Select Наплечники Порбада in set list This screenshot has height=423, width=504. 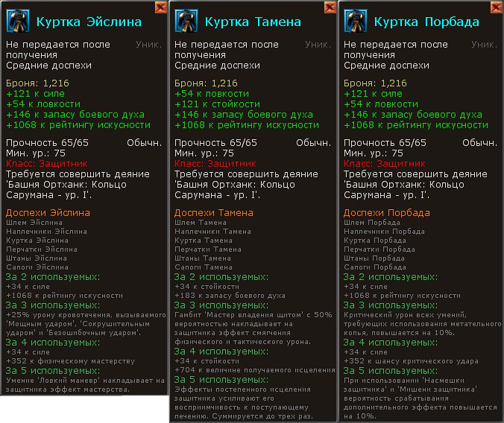[385, 232]
